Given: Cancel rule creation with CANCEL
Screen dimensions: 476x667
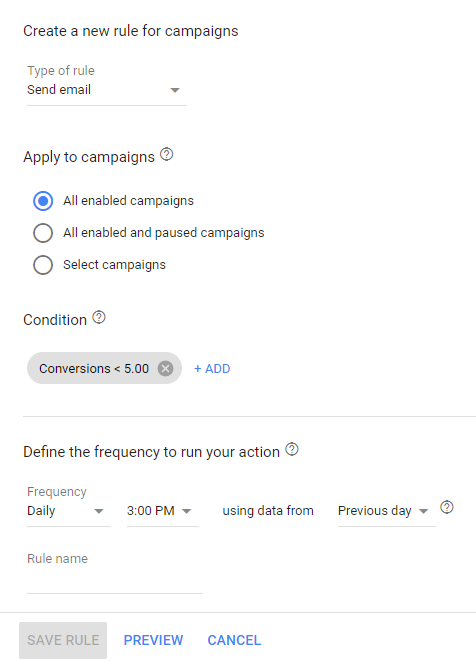Looking at the screenshot, I should point(234,640).
